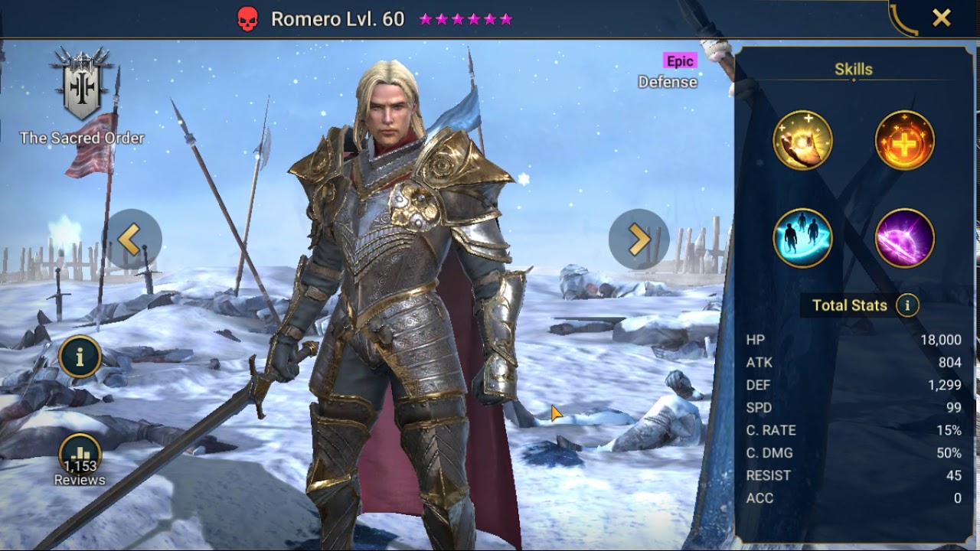980x551 pixels.
Task: Open champion info circle button
Action: tap(80, 356)
